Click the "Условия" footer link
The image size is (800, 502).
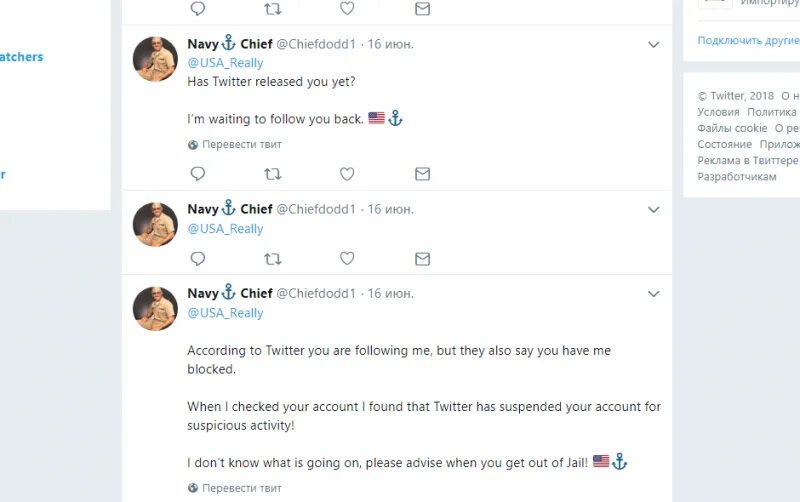pyautogui.click(x=718, y=112)
